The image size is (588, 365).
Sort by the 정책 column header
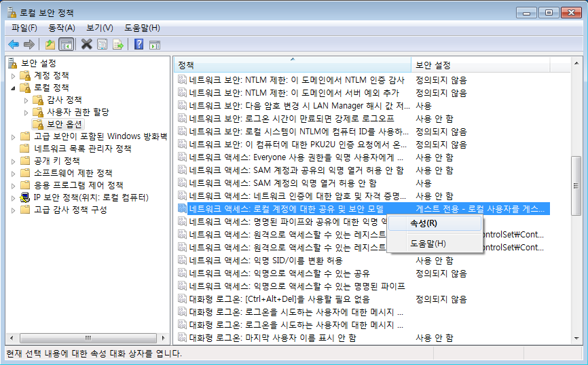pyautogui.click(x=292, y=65)
